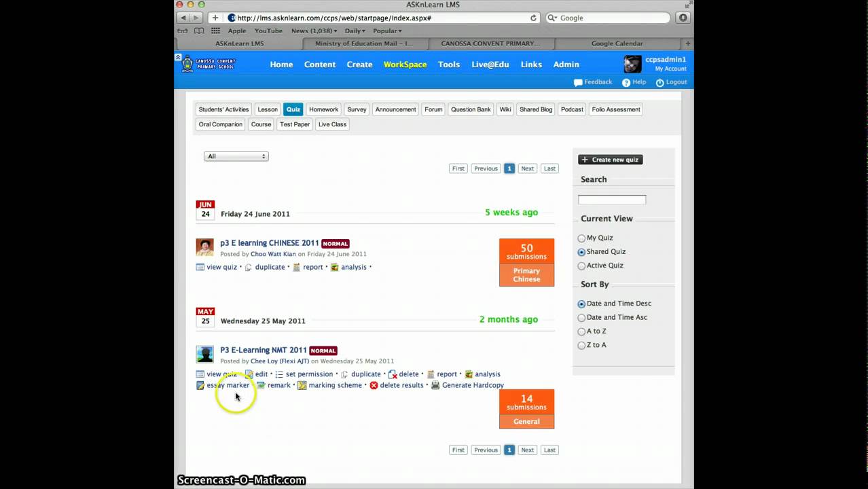
Task: Switch to the Google Calendar tab
Action: tap(617, 43)
